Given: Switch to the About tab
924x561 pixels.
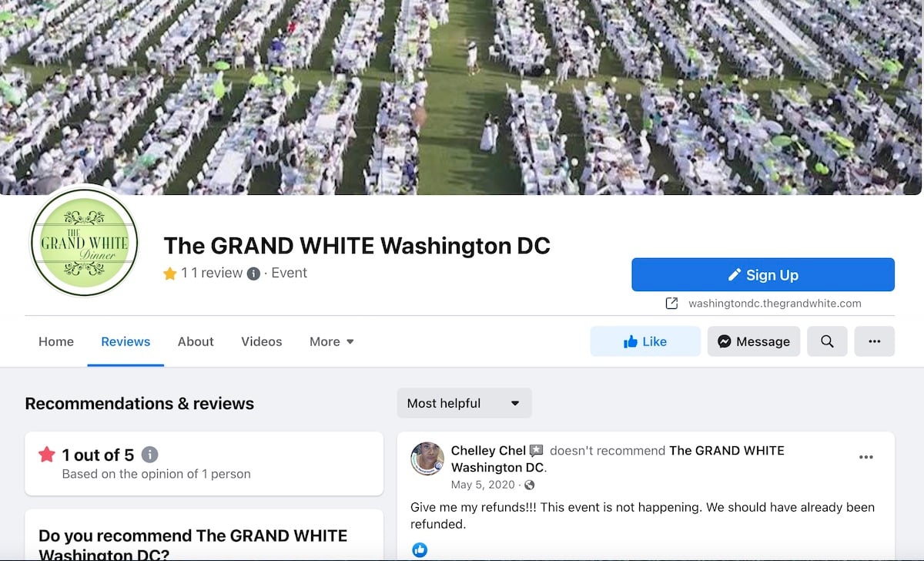Looking at the screenshot, I should 196,341.
